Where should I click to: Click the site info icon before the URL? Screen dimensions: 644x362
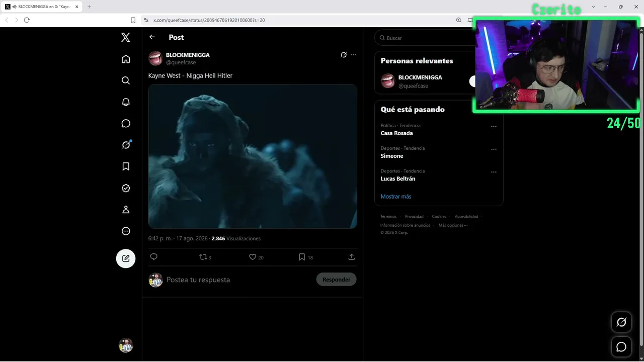146,20
